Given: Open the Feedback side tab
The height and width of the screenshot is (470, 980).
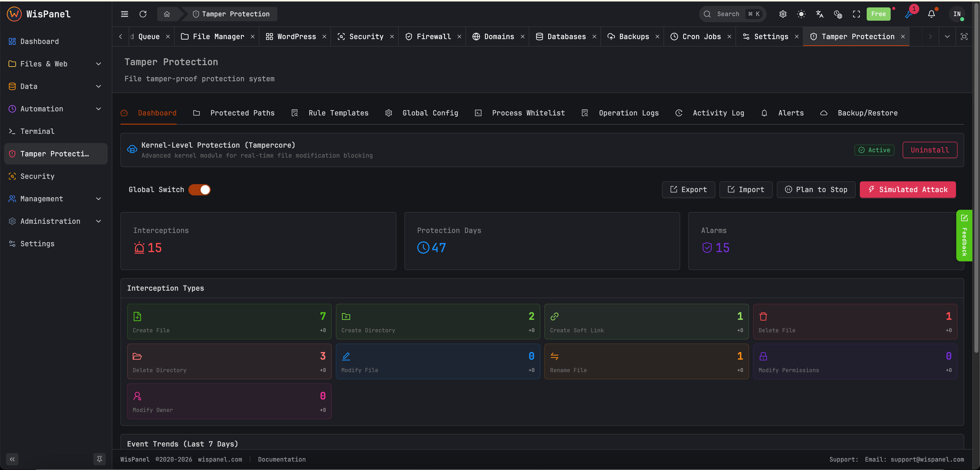Looking at the screenshot, I should tap(964, 235).
